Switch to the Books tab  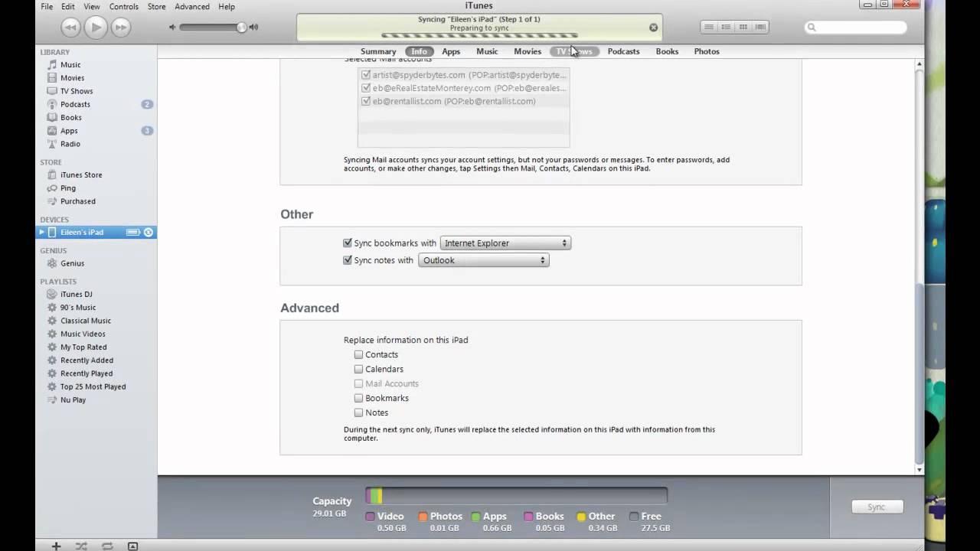coord(667,51)
